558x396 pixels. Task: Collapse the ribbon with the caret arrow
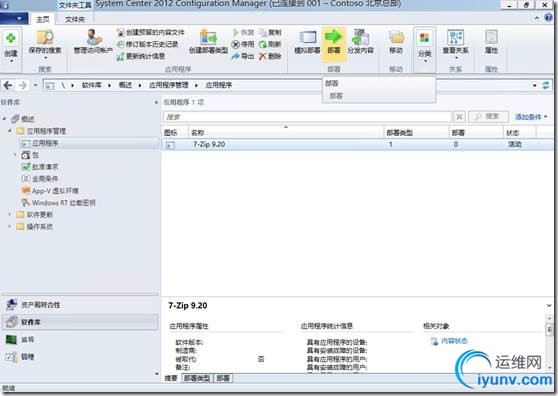(x=537, y=18)
